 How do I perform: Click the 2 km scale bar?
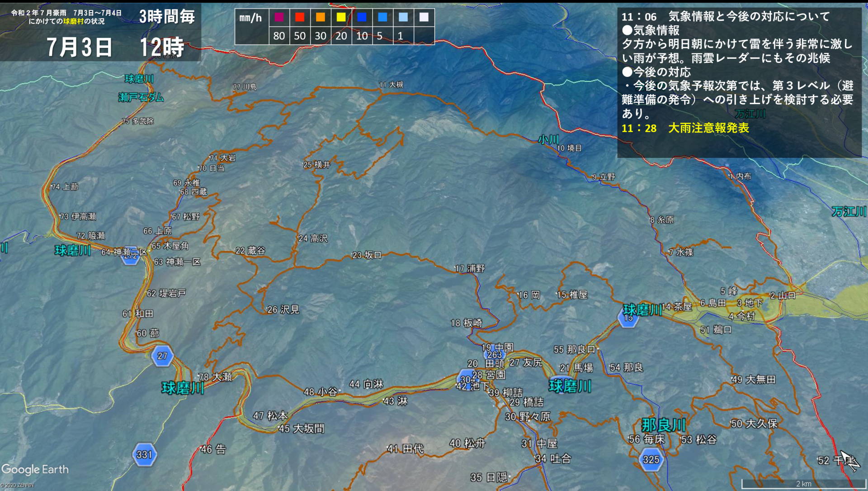coord(803,484)
